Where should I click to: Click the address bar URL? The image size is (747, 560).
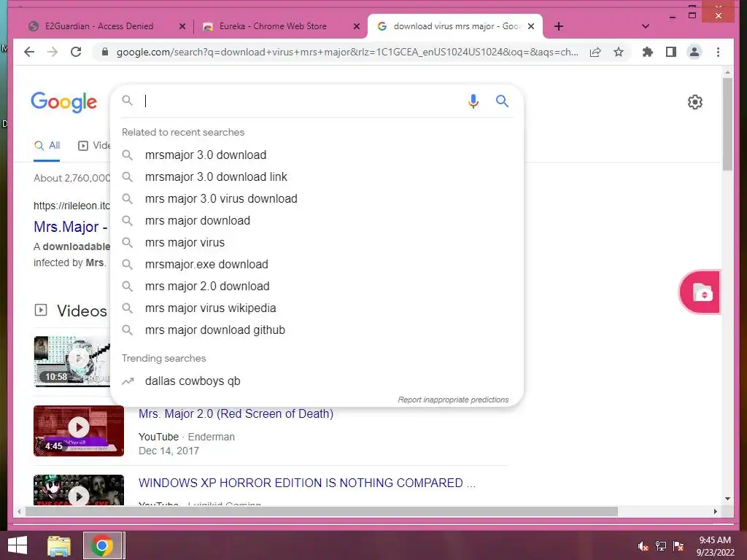pos(347,52)
